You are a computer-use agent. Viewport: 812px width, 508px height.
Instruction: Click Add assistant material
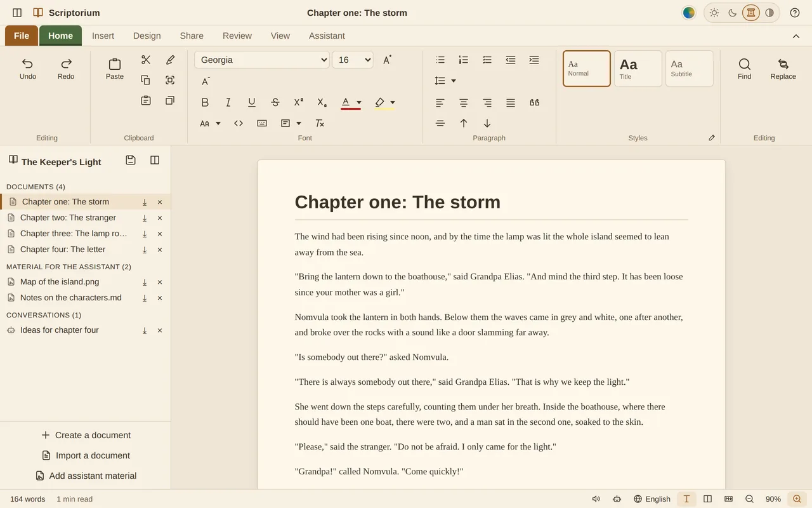tap(86, 476)
